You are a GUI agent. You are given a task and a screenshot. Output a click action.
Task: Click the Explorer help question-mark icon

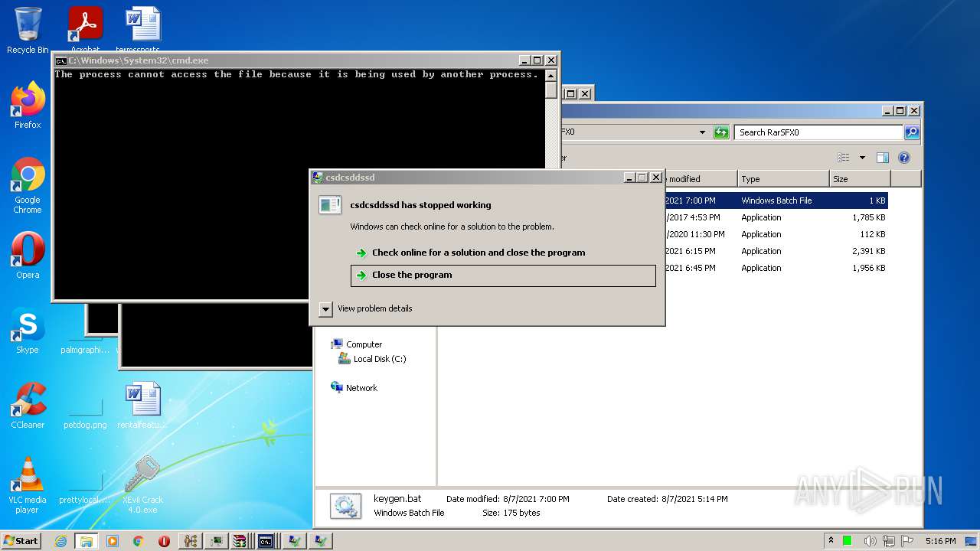904,158
